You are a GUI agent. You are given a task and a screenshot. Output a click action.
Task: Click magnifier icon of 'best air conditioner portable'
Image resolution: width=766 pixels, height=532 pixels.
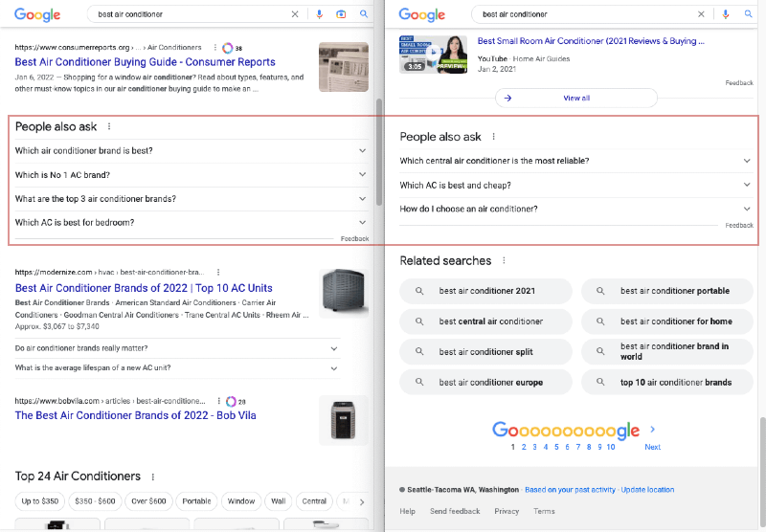[600, 291]
